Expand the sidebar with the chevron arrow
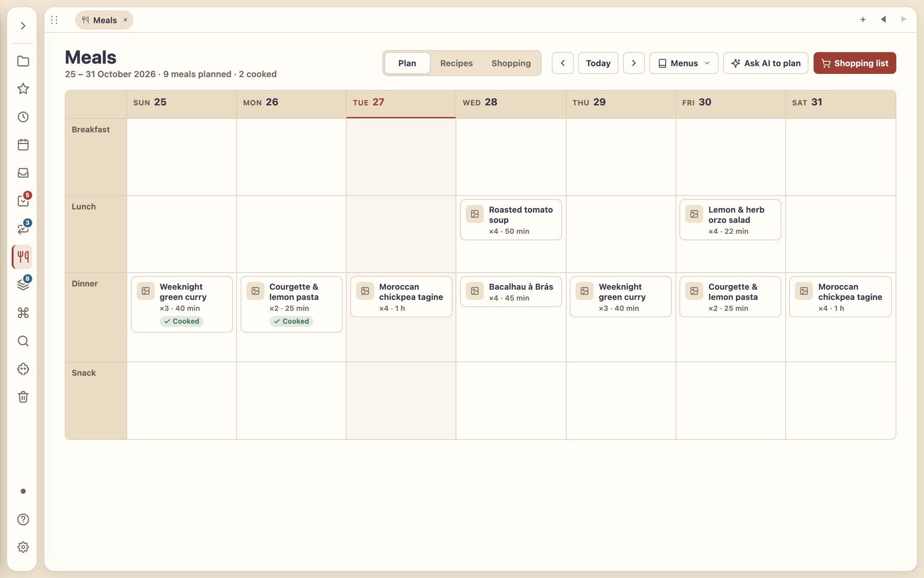Screen dimensions: 924x578 (23, 26)
